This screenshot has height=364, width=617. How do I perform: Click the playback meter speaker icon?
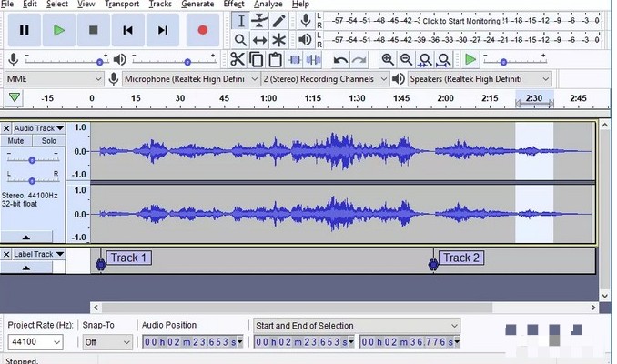pos(306,39)
